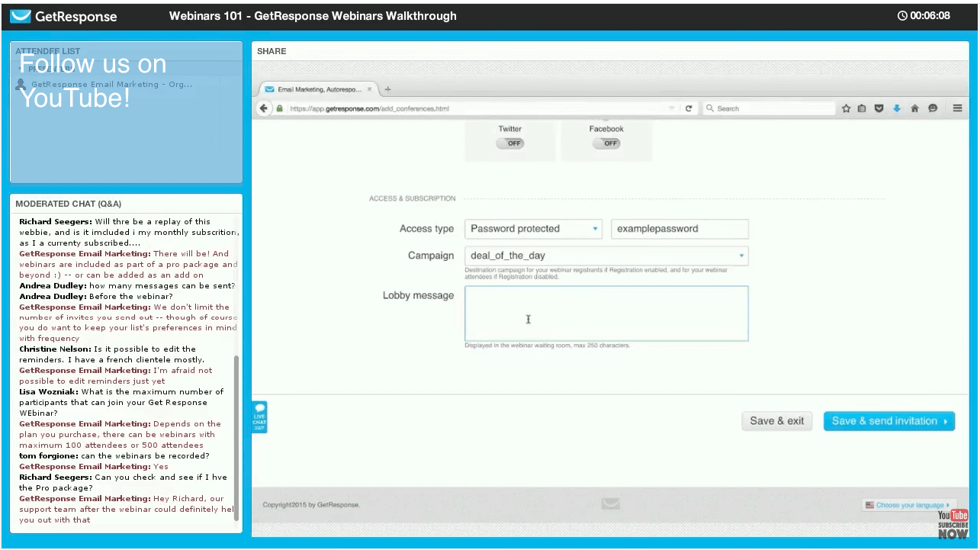
Task: Click the browser Search field
Action: pos(767,108)
